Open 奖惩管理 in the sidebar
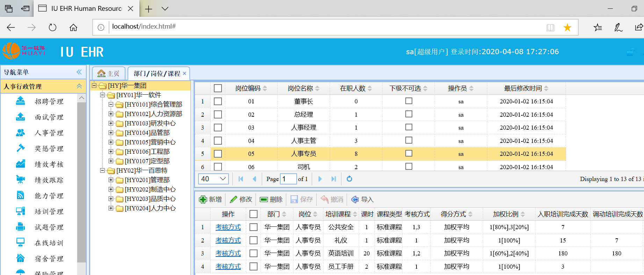 point(49,149)
